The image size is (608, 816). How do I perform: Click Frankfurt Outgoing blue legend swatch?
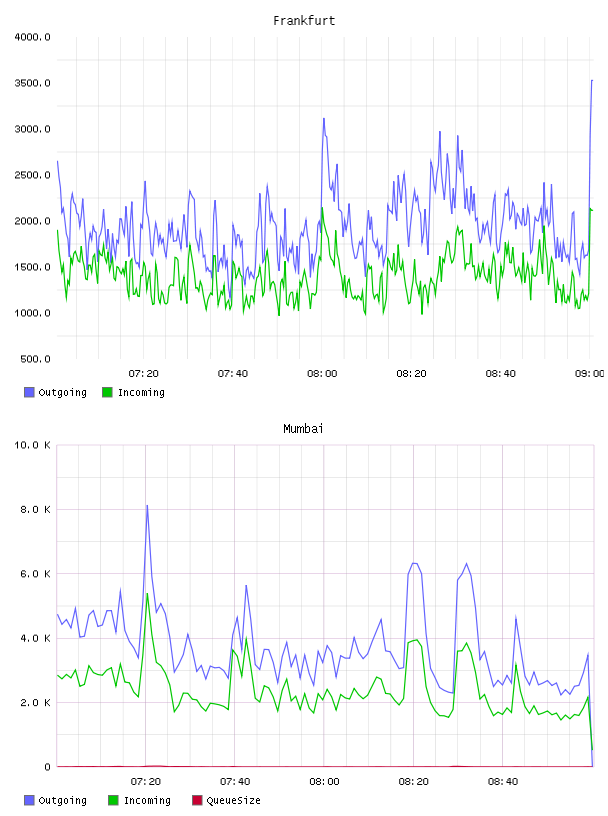(x=29, y=392)
